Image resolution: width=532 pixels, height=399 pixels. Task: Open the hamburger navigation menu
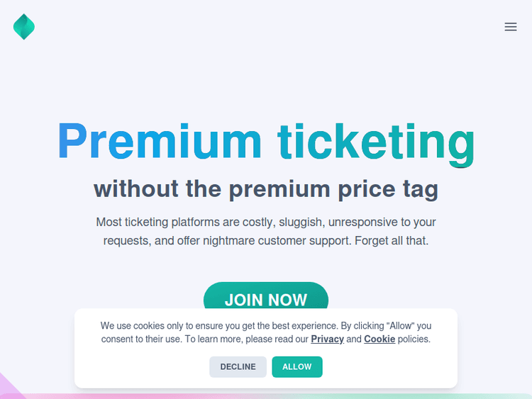[x=511, y=27]
